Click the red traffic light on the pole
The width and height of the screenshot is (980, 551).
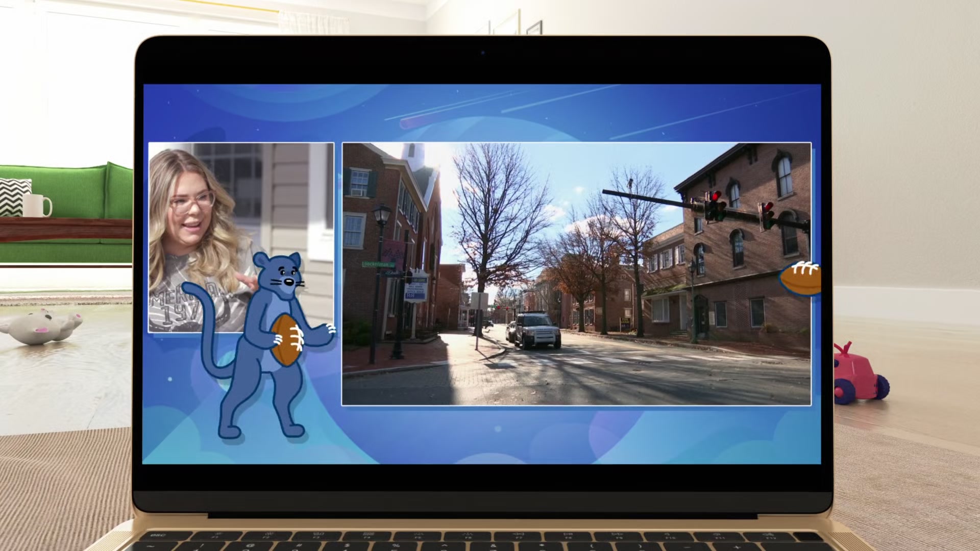click(x=716, y=196)
